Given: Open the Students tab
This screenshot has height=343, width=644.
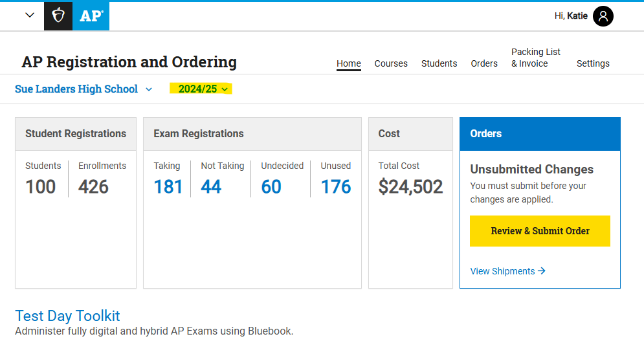Looking at the screenshot, I should (439, 63).
